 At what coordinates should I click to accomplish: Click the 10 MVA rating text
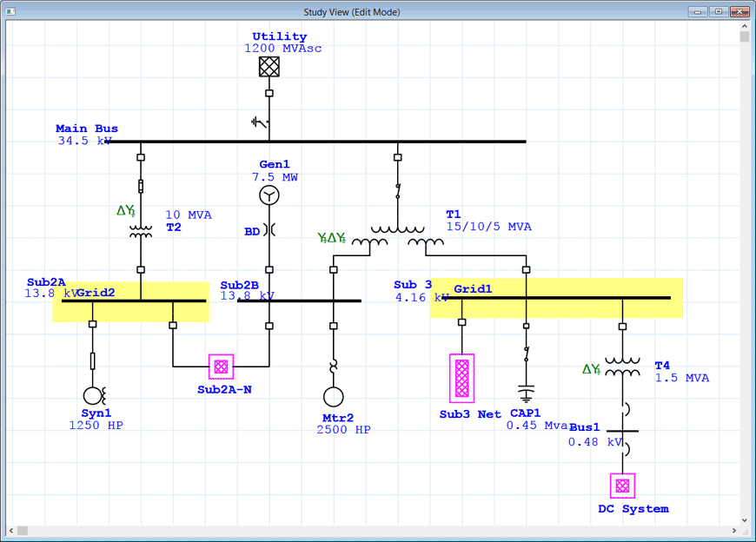(189, 215)
